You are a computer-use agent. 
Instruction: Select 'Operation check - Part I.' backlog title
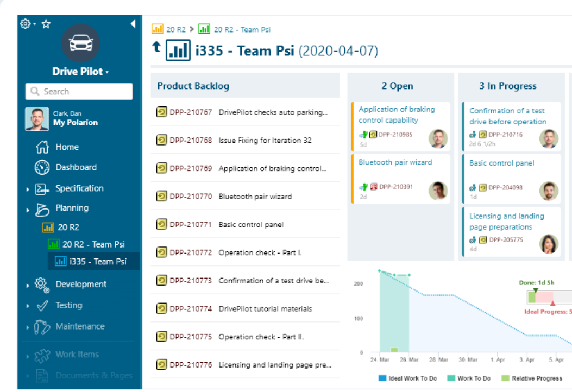260,252
